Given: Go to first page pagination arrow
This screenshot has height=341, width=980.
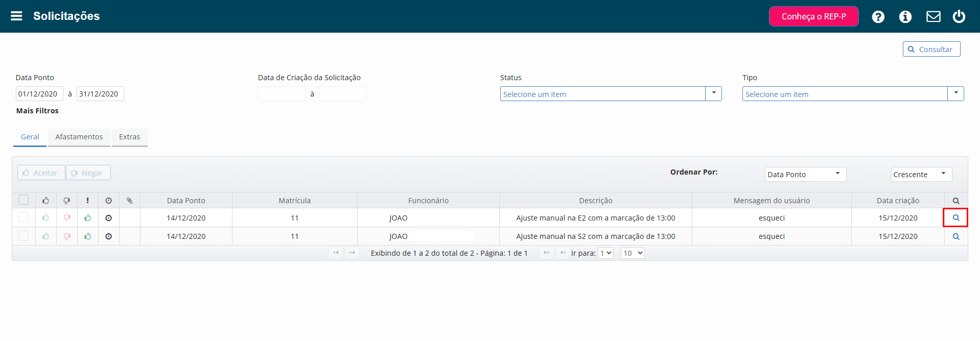Looking at the screenshot, I should pyautogui.click(x=336, y=253).
